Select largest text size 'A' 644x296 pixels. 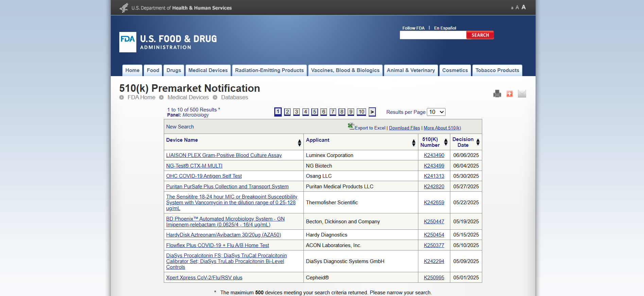point(524,7)
